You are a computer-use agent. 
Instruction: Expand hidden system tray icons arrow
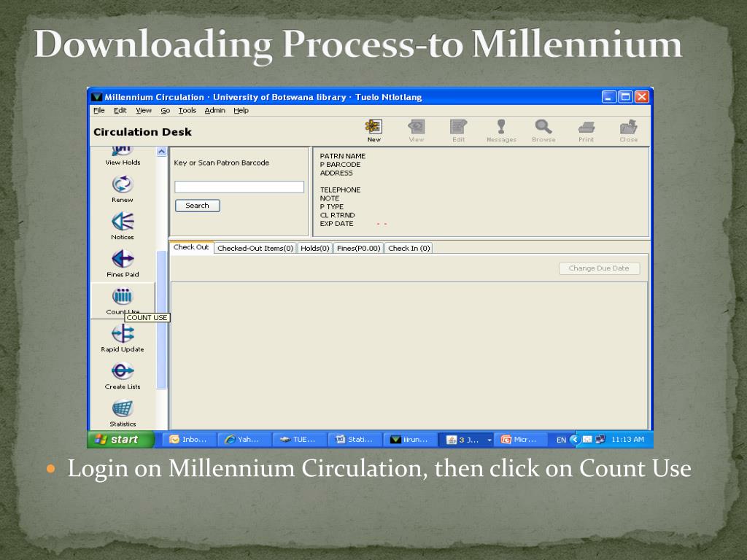click(575, 440)
